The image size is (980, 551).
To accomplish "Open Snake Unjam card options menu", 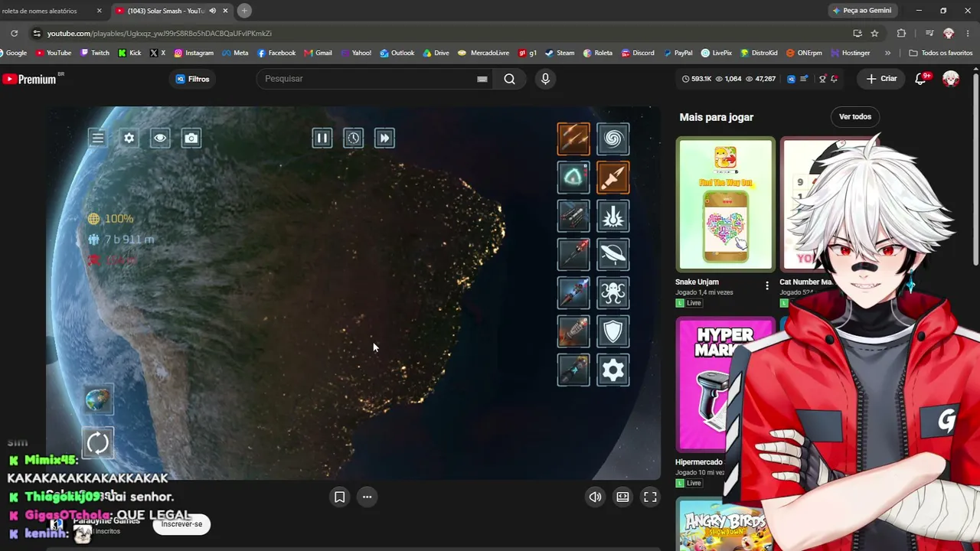I will (x=767, y=285).
